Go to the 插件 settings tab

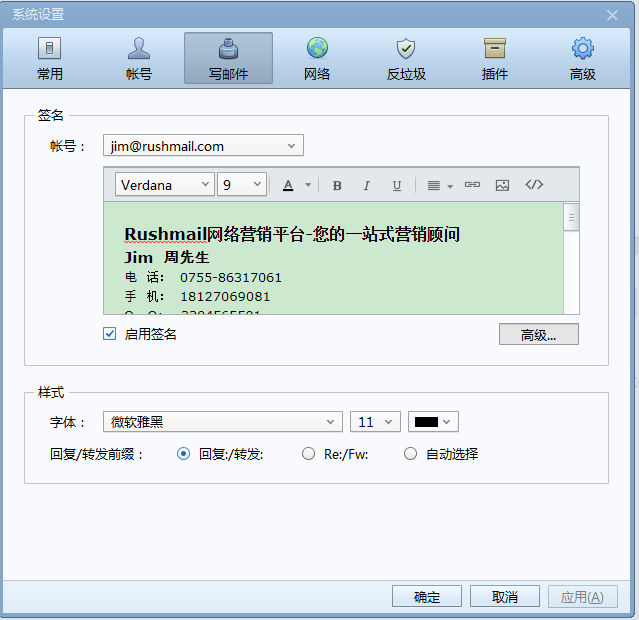pyautogui.click(x=495, y=58)
